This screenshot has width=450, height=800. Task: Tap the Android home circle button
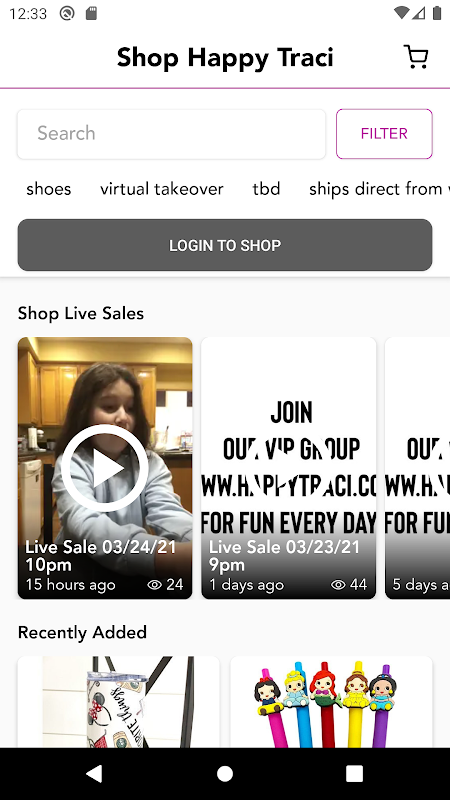pos(225,773)
